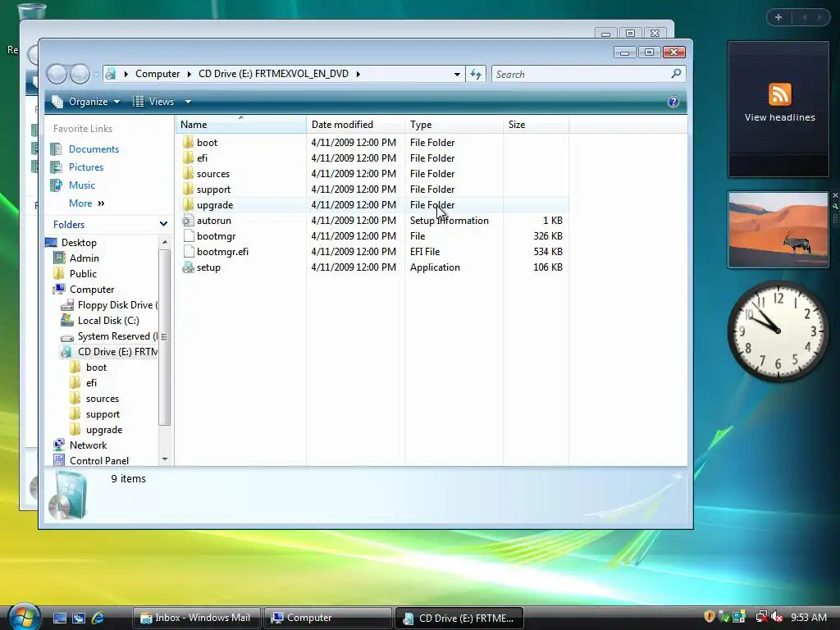Click the slideshow gadget desert picture
This screenshot has height=630, width=840.
778,230
